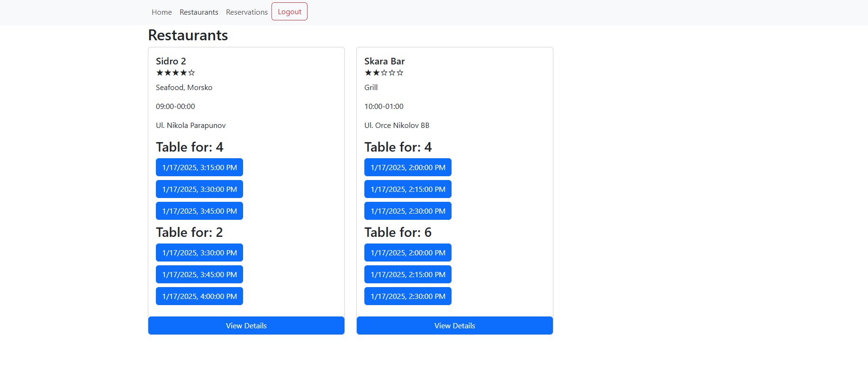This screenshot has width=868, height=388.
Task: Click Sidro 2's star rating
Action: [175, 73]
